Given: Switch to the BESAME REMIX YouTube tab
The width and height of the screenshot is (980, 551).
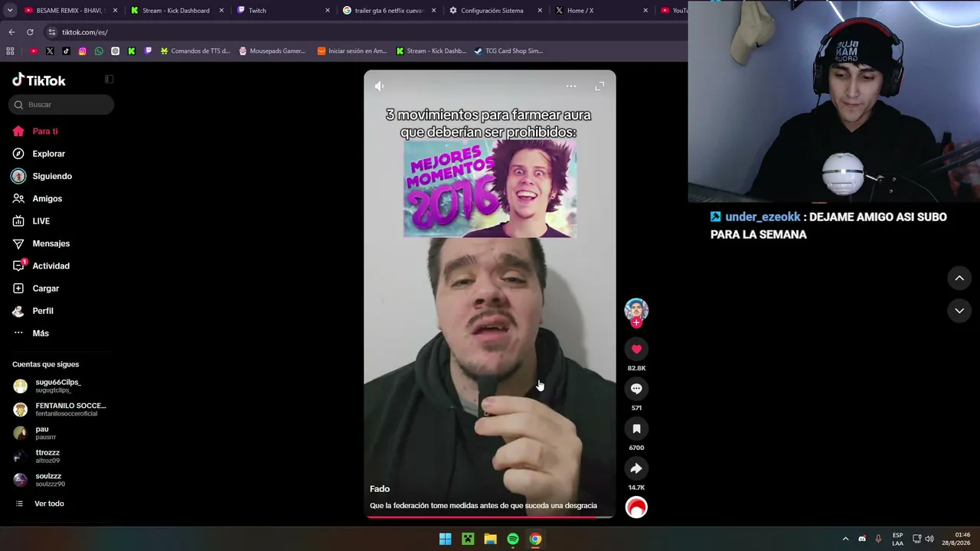Looking at the screenshot, I should [70, 11].
